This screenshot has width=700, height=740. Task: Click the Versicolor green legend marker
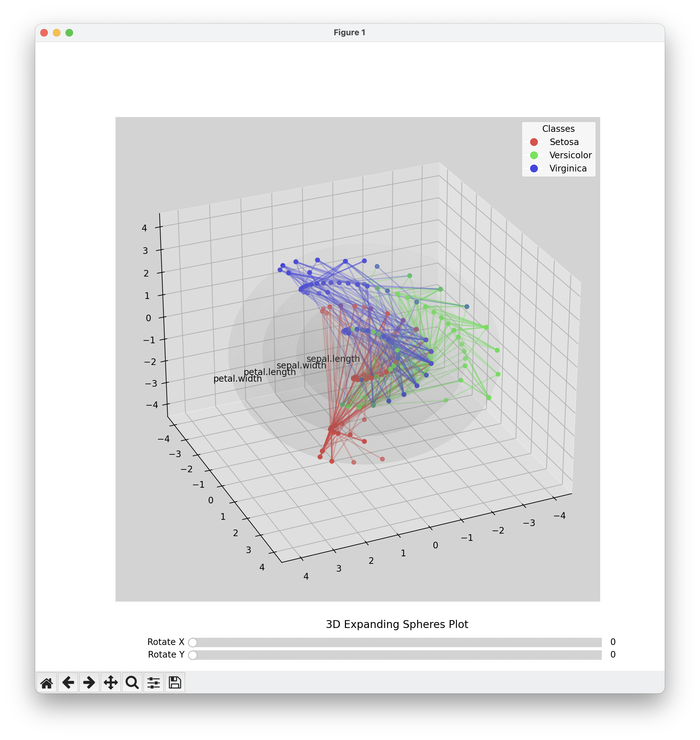coord(534,155)
